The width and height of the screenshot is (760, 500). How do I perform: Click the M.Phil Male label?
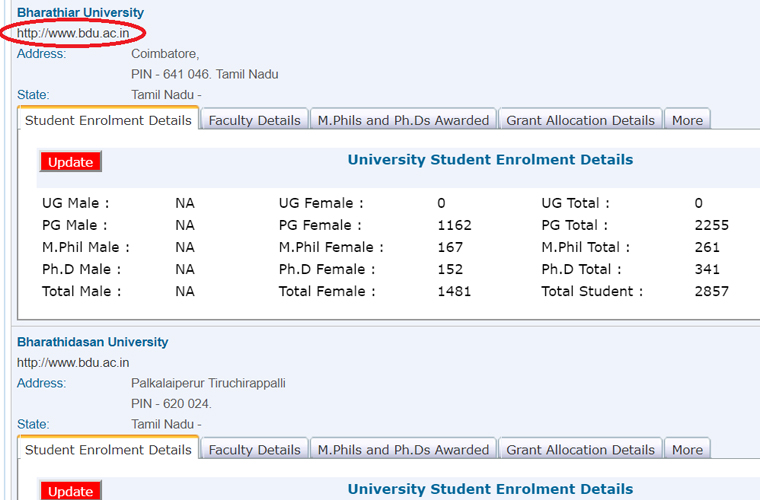click(86, 247)
